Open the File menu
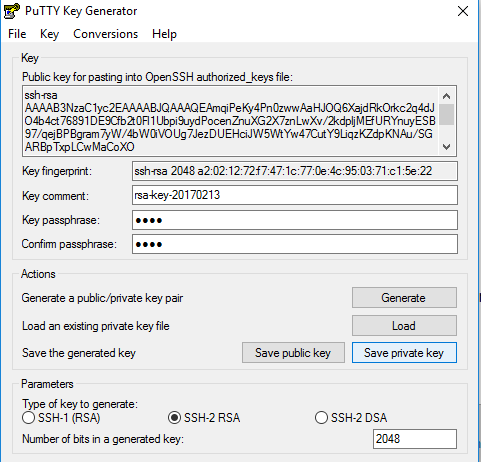The height and width of the screenshot is (462, 481). [x=17, y=34]
